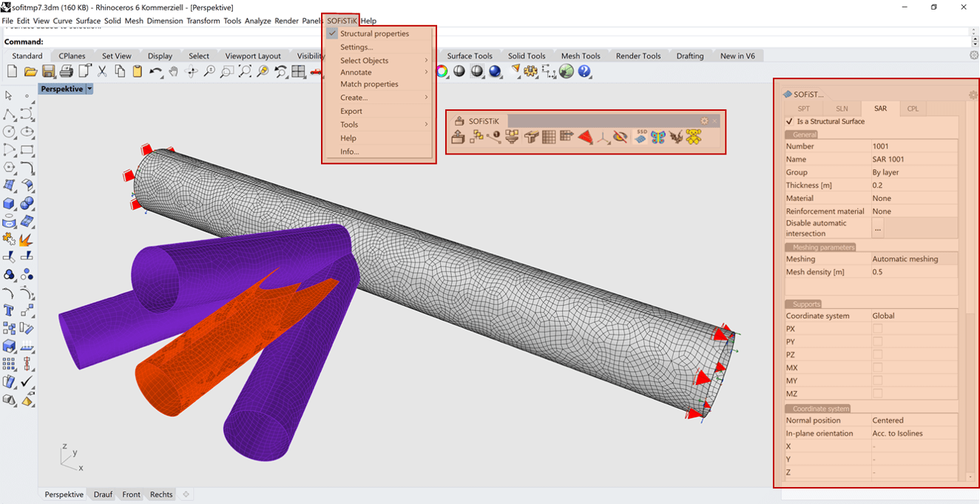This screenshot has width=980, height=504.
Task: Click the shaded sphere display icon
Action: click(x=459, y=72)
